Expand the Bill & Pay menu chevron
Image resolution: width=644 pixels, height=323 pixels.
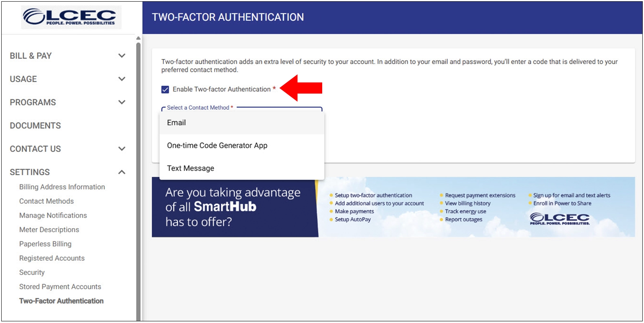coord(122,56)
